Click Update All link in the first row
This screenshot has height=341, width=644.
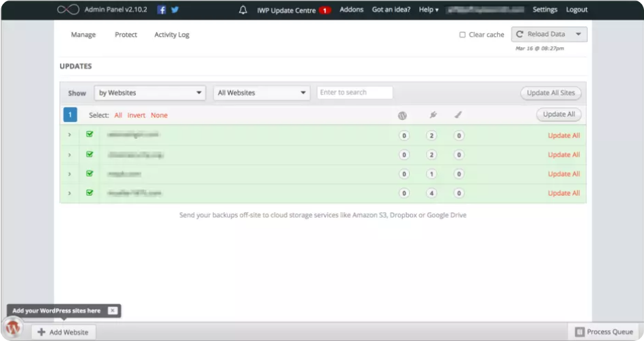click(x=564, y=136)
